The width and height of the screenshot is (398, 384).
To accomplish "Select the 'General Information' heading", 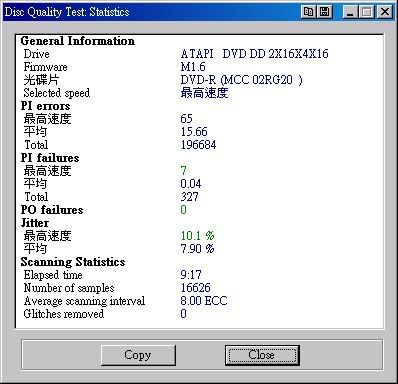I will tap(78, 41).
